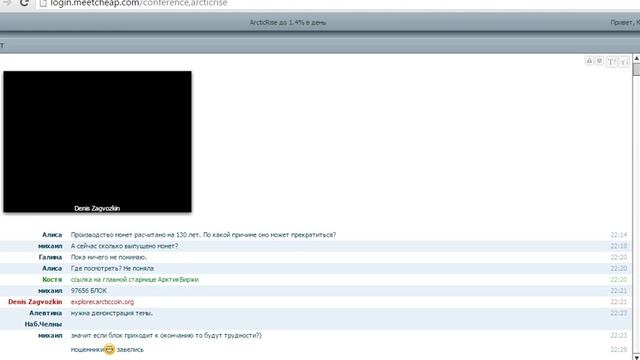Click the 22:20 timestamp on Костя's row
Viewport: 640px width, 360px height.
pos(619,280)
